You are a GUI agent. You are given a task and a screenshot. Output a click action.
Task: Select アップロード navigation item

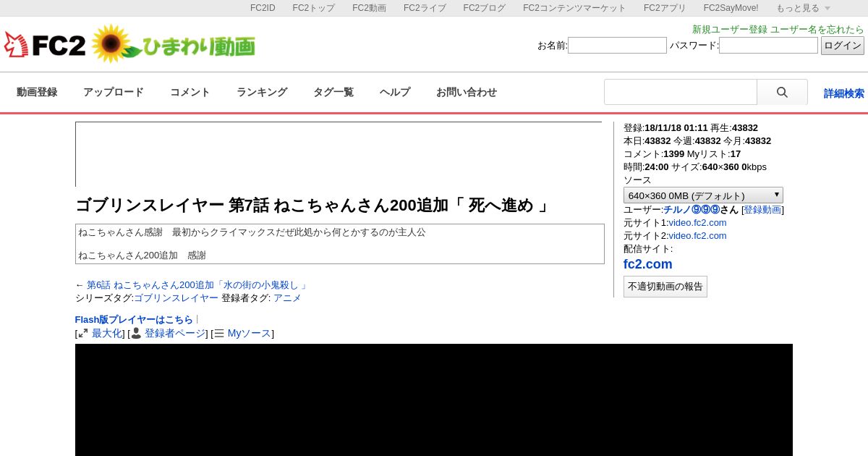click(114, 93)
